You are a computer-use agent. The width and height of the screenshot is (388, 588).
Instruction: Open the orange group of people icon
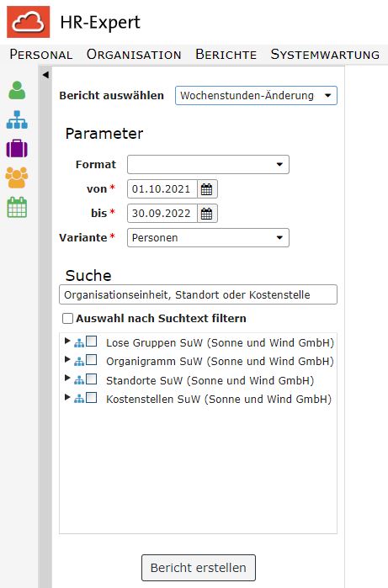pyautogui.click(x=17, y=177)
